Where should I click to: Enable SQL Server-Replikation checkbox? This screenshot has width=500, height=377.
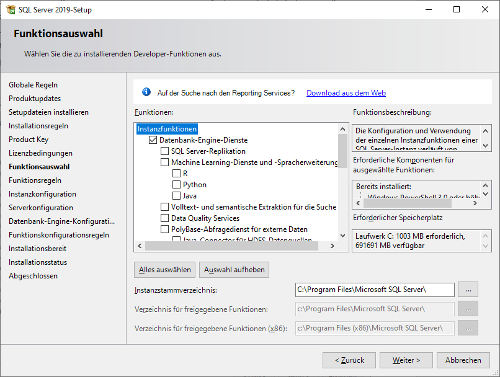coord(165,151)
